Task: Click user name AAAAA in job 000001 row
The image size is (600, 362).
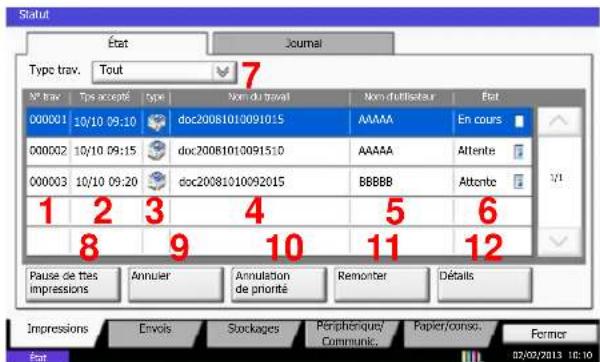Action: [375, 120]
